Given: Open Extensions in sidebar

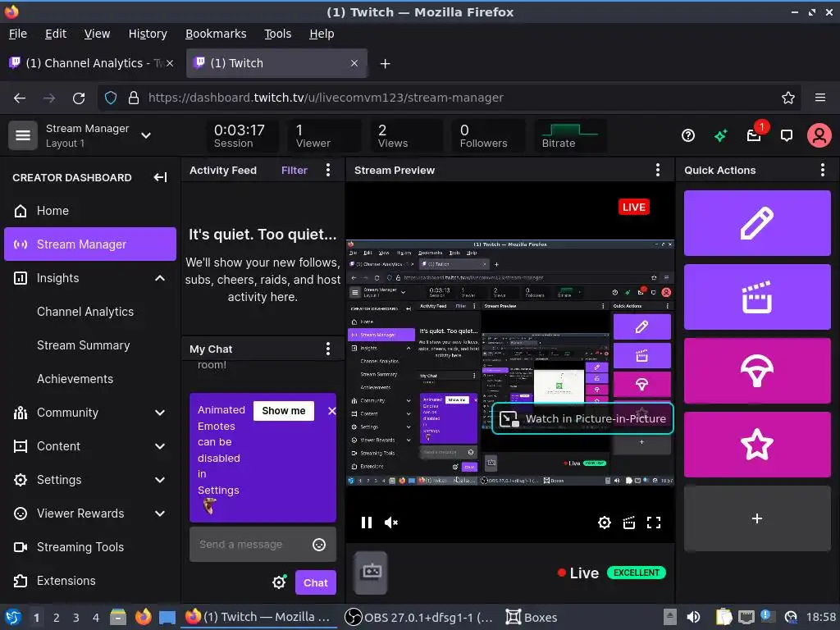Looking at the screenshot, I should pos(90,581).
